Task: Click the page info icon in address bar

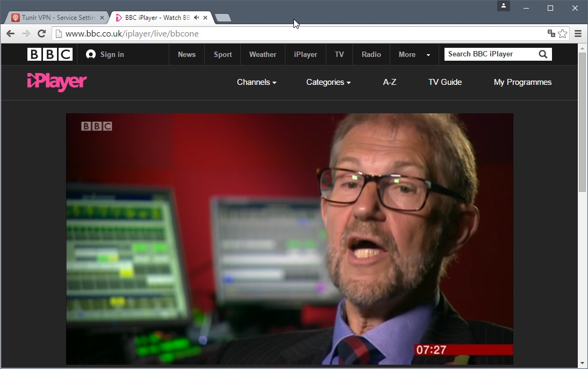Action: 59,34
